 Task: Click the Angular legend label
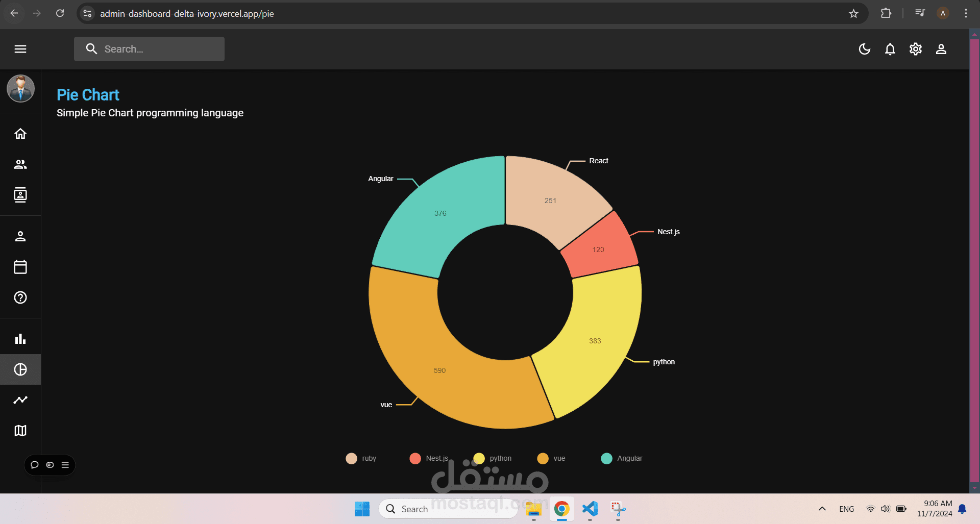(x=630, y=458)
